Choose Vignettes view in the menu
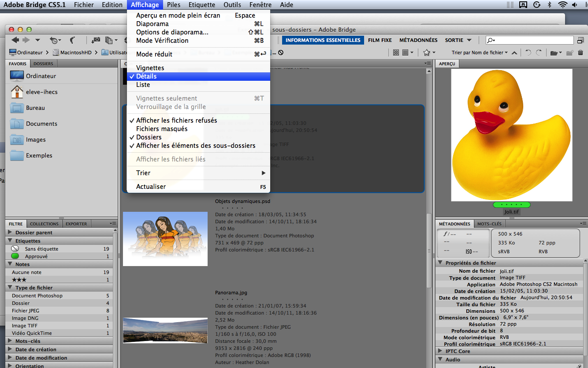588x368 pixels. coord(198,68)
